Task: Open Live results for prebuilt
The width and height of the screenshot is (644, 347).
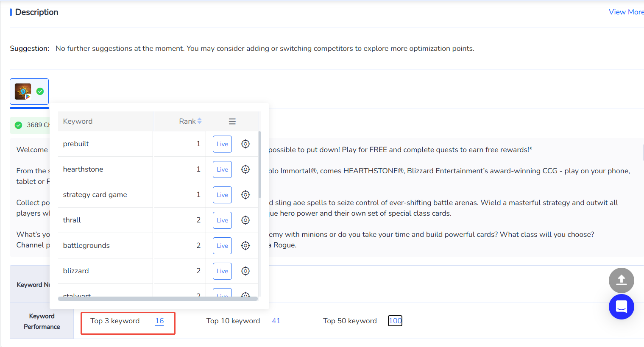Action: point(222,144)
